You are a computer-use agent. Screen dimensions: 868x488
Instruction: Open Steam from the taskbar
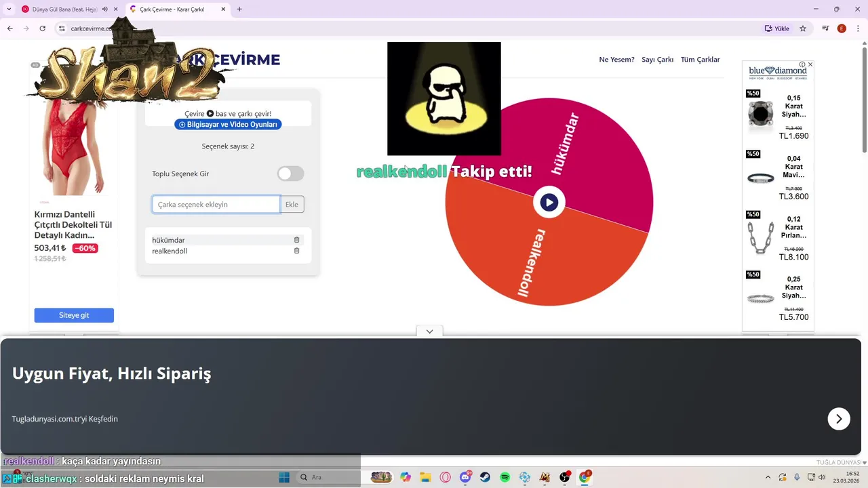coord(485,477)
